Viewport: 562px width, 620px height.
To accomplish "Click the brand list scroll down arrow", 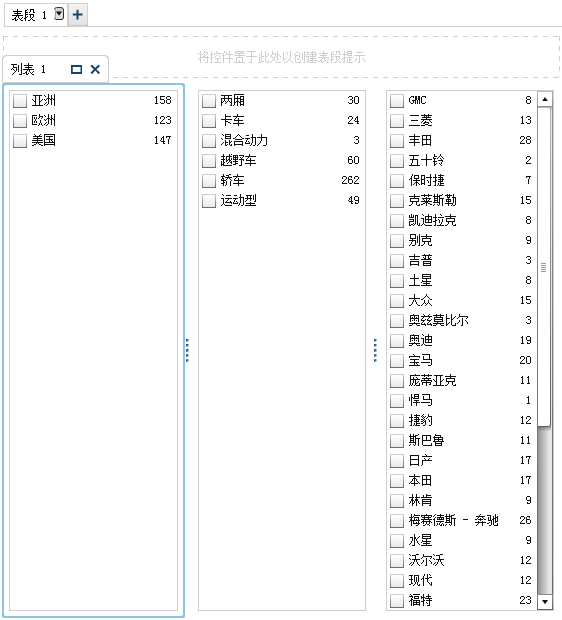I will (x=545, y=602).
